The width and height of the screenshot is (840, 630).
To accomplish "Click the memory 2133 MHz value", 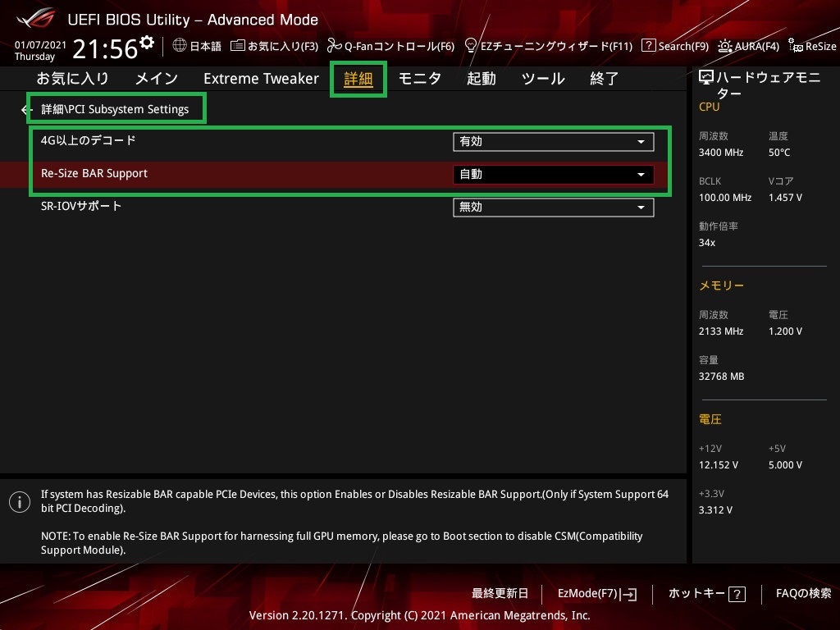I will point(721,331).
